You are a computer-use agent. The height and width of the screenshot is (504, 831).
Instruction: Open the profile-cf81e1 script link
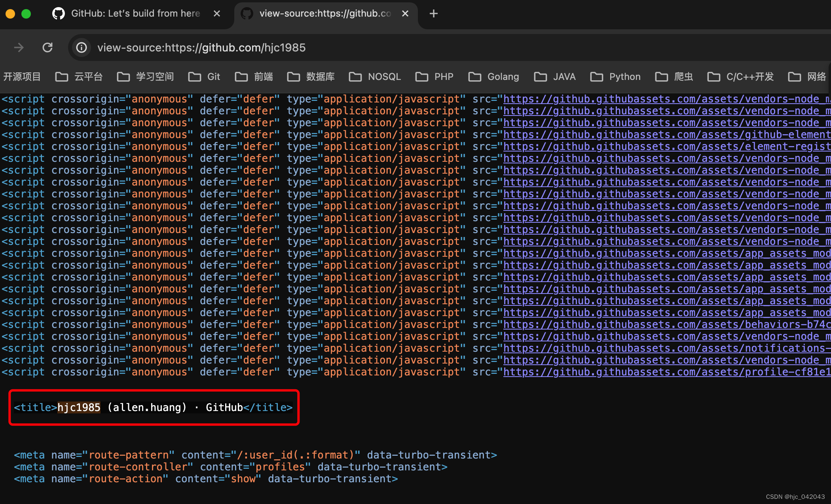[667, 372]
